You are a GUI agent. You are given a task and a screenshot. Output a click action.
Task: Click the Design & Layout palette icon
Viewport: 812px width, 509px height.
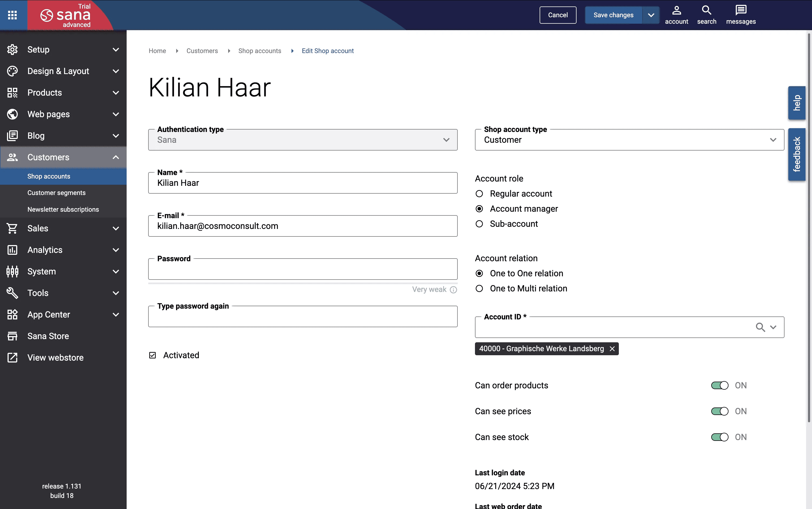coord(12,71)
